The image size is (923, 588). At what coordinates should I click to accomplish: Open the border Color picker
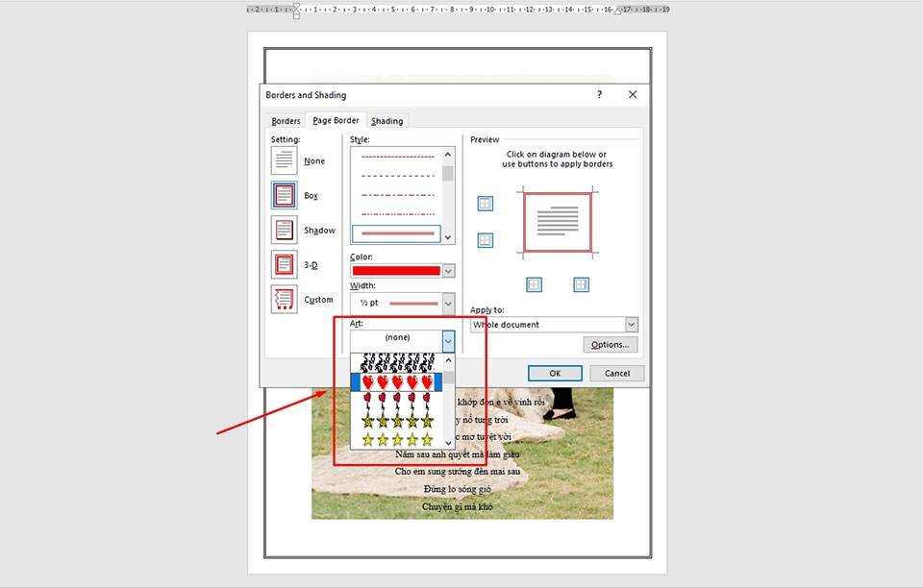pos(448,270)
